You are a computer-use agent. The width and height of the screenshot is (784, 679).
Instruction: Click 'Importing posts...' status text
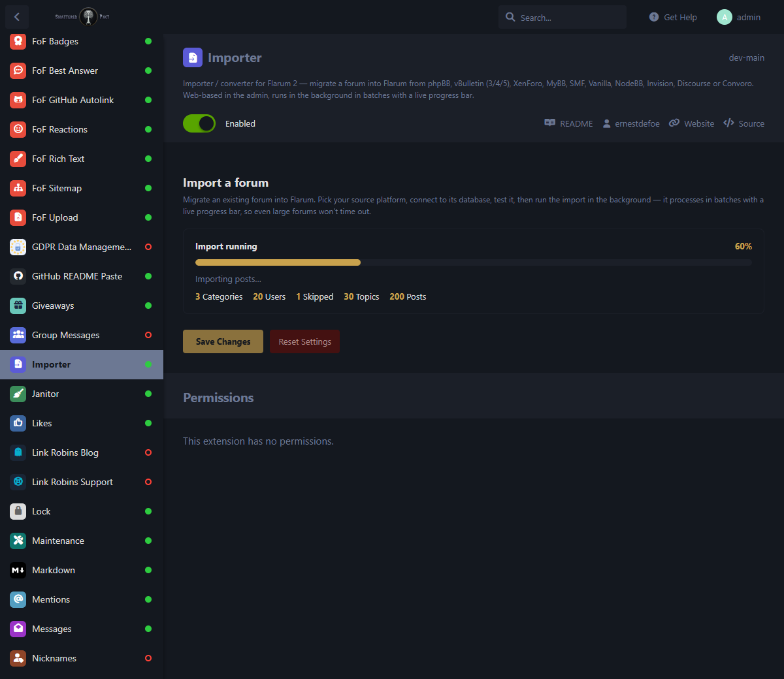coord(228,279)
